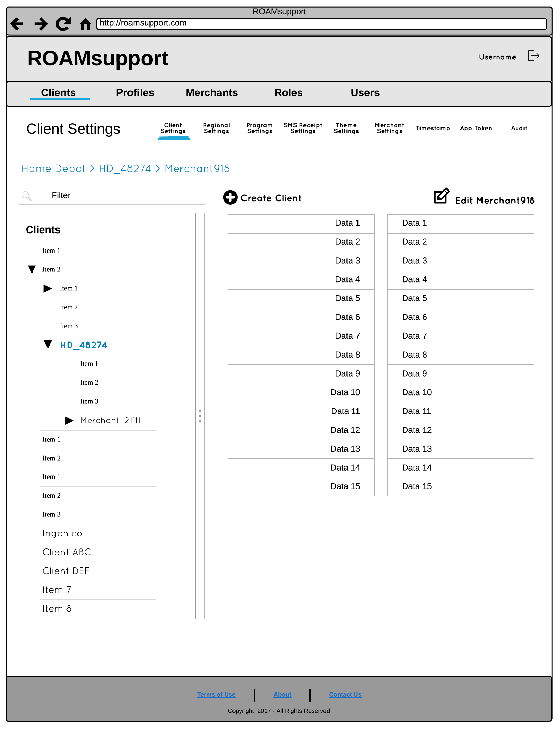Click Data 12 in the right table
The height and width of the screenshot is (729, 560).
[x=460, y=430]
